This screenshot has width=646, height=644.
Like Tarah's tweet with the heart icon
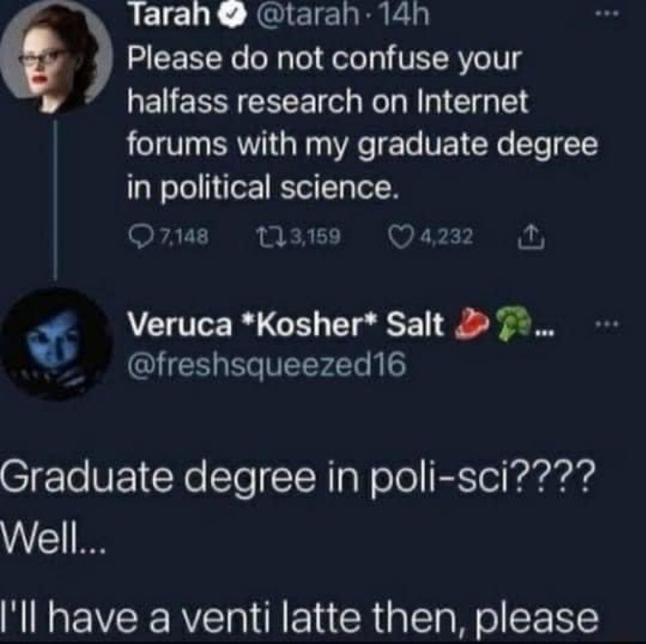401,236
